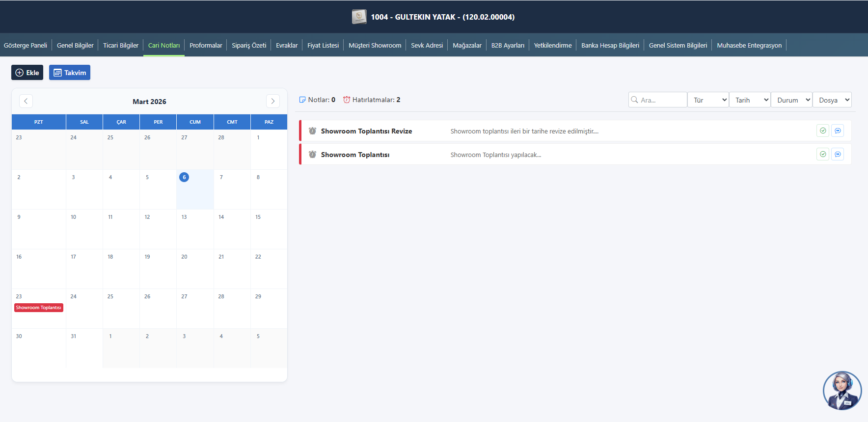Viewport: 868px width, 422px height.
Task: Click alarm clock icon beside Showroom Toplantısı Revize
Action: click(x=312, y=131)
